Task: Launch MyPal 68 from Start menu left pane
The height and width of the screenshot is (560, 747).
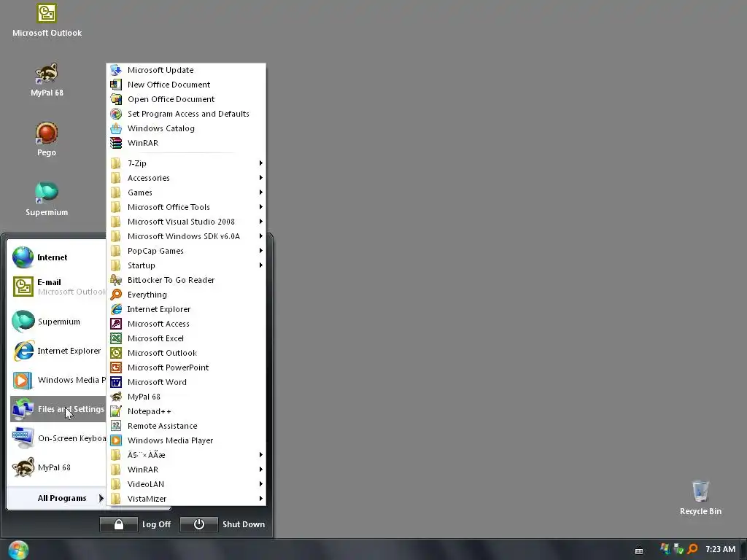Action: coord(58,467)
